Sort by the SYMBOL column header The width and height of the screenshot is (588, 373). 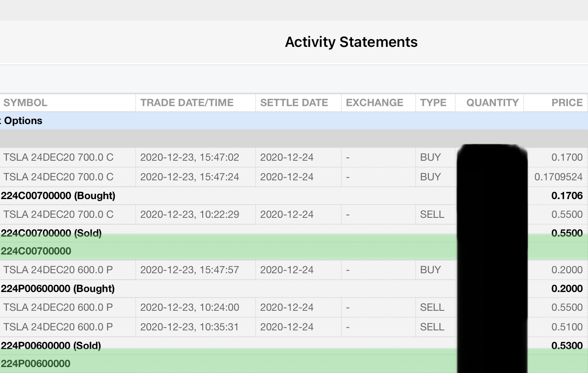point(25,103)
